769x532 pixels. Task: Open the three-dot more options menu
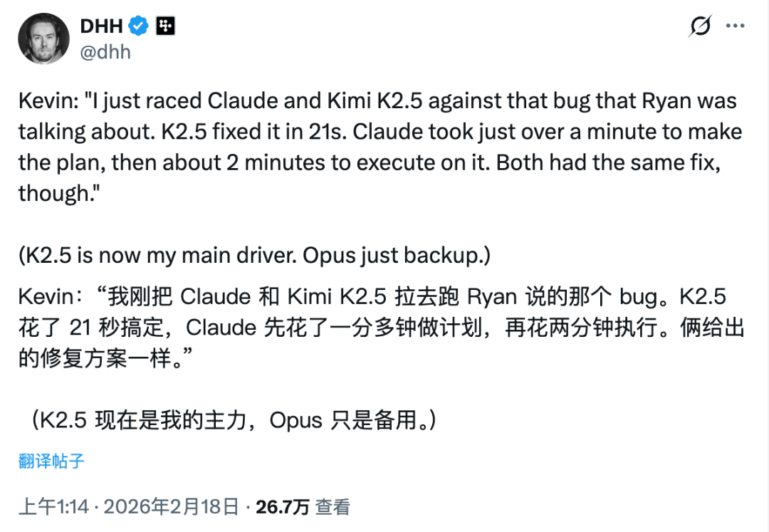(735, 26)
